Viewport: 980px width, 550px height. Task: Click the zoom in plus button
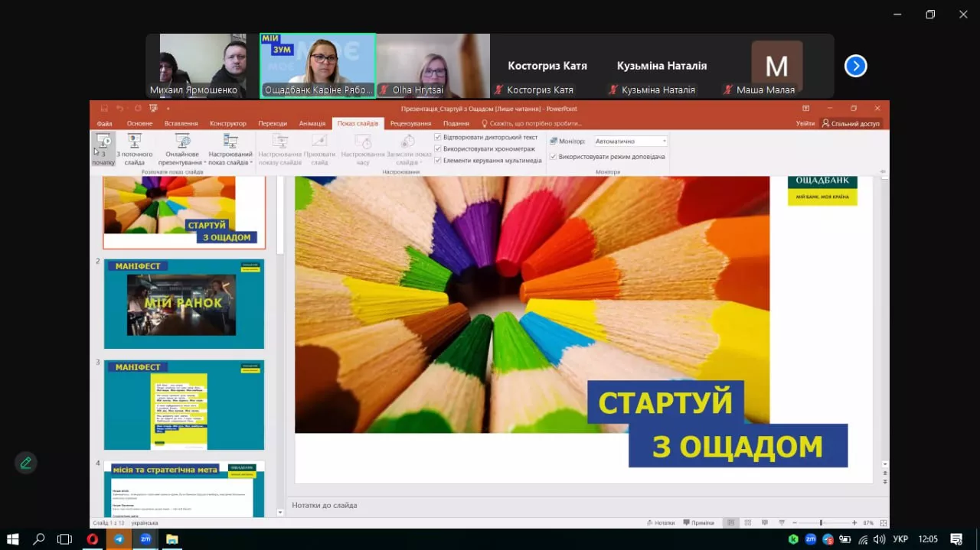click(x=854, y=523)
